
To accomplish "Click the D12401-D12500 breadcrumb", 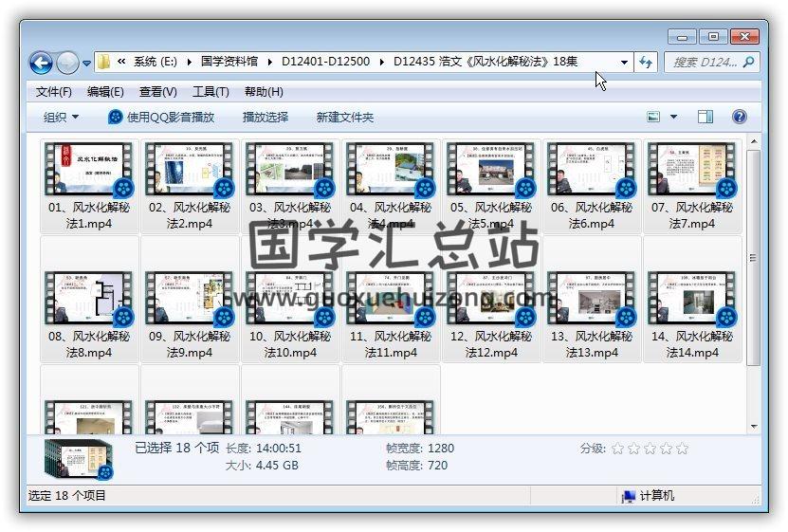I will [325, 62].
